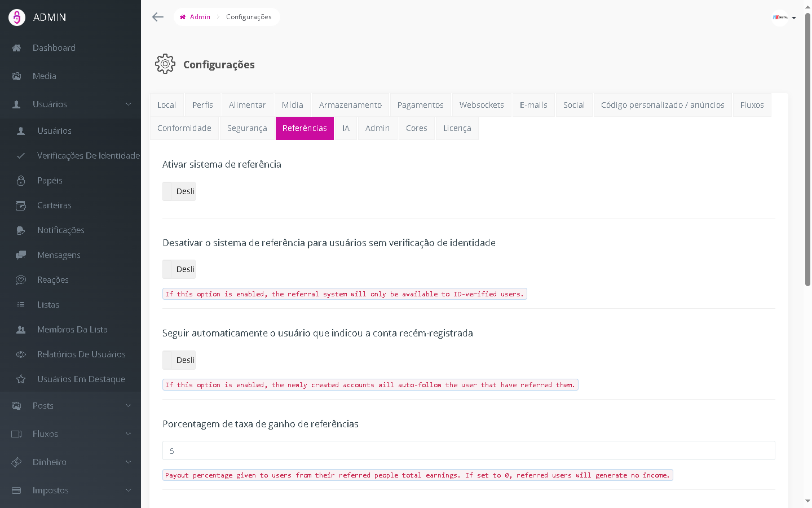812x508 pixels.
Task: Open Carteiras wallet icon in sidebar
Action: (21, 205)
